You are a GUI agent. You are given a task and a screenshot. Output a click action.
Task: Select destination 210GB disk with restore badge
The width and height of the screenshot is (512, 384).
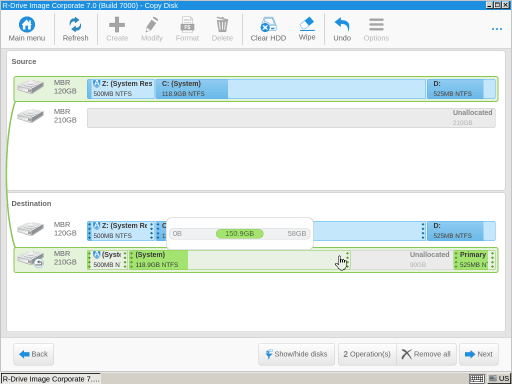[31, 259]
